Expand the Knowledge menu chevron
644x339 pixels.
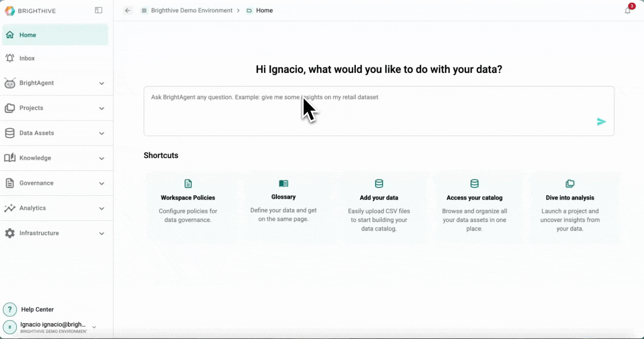(x=102, y=158)
